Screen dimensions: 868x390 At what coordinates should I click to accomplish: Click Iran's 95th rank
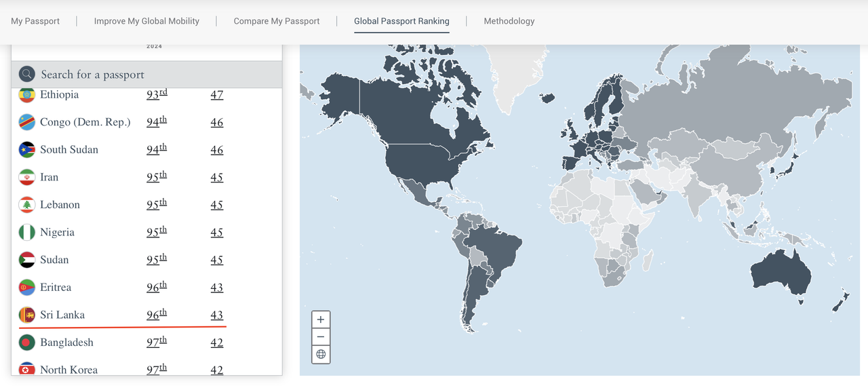(157, 177)
